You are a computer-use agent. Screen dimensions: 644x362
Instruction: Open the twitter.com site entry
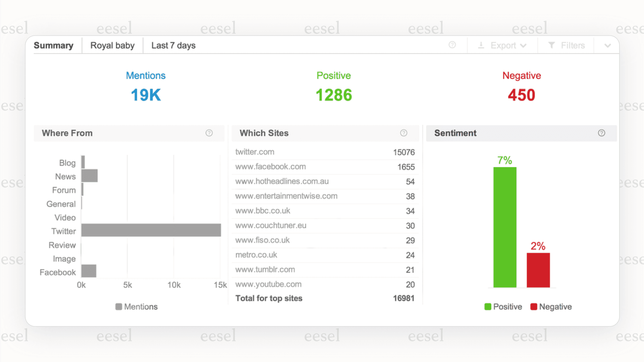(x=255, y=152)
